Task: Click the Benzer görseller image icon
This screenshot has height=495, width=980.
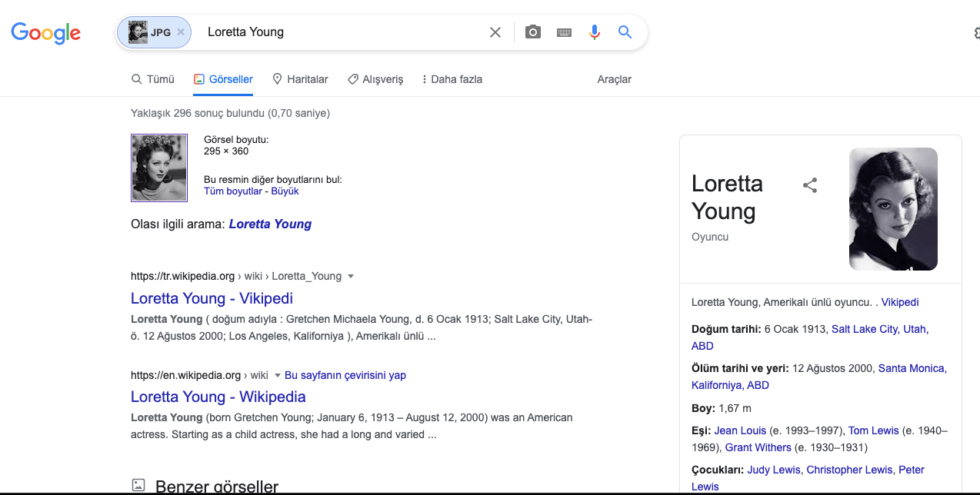Action: (x=138, y=485)
